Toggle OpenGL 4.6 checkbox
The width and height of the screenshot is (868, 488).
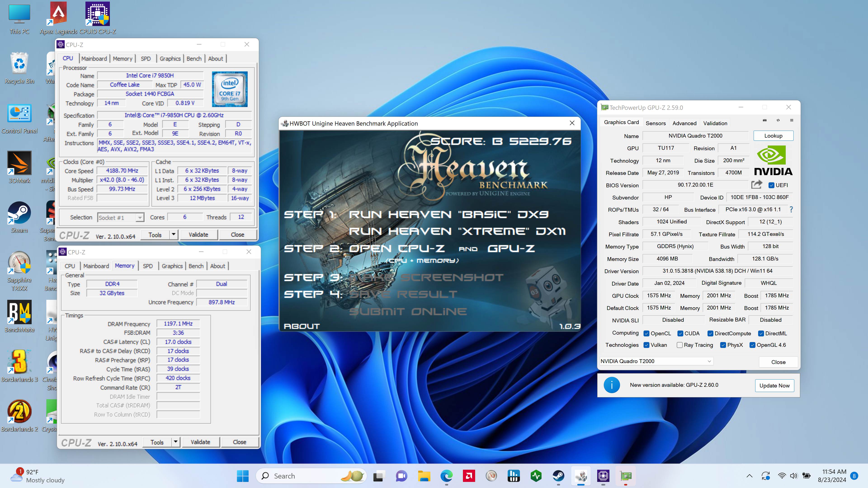[752, 345]
